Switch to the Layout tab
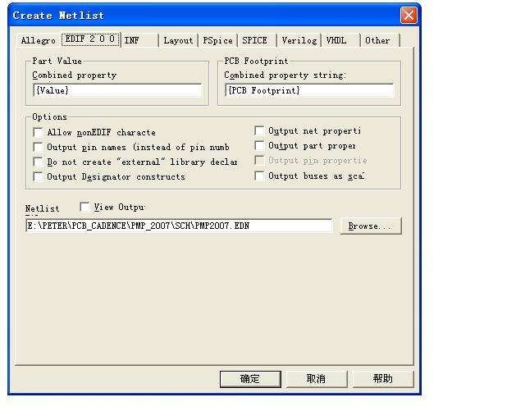 pos(178,40)
